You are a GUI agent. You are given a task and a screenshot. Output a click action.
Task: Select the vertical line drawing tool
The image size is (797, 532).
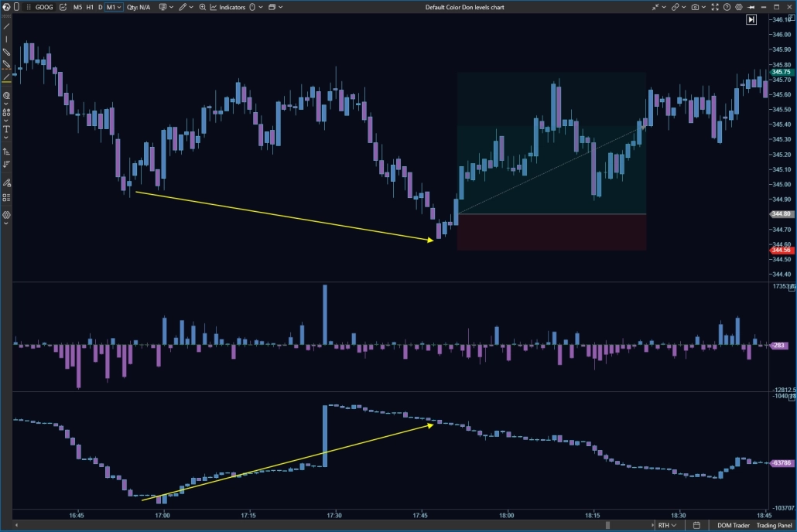[x=6, y=39]
